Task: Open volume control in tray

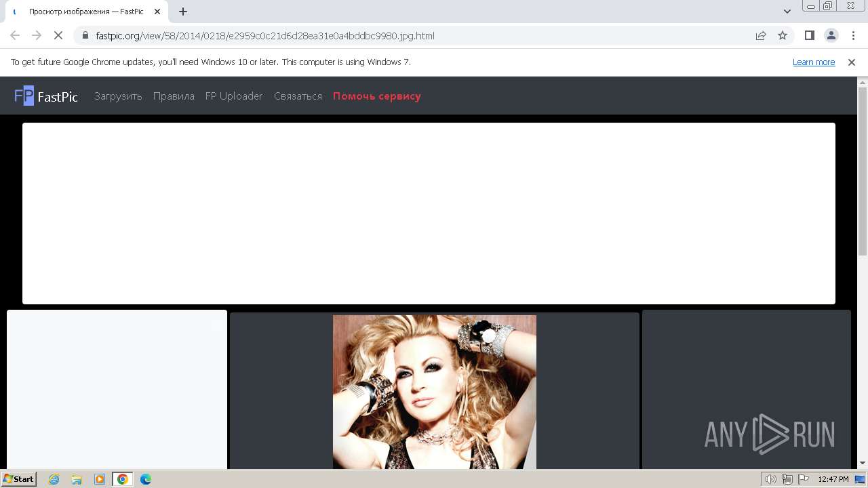Action: click(x=771, y=479)
